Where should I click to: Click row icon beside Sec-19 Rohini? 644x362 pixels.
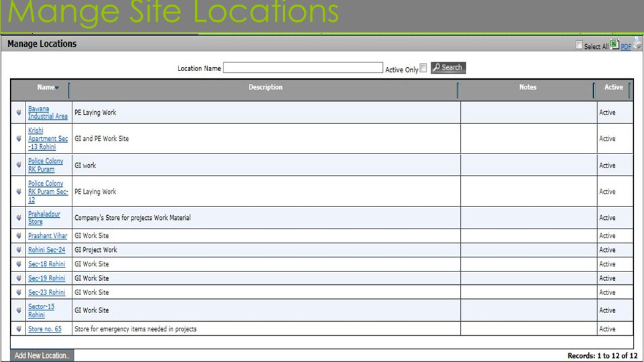[x=19, y=278]
